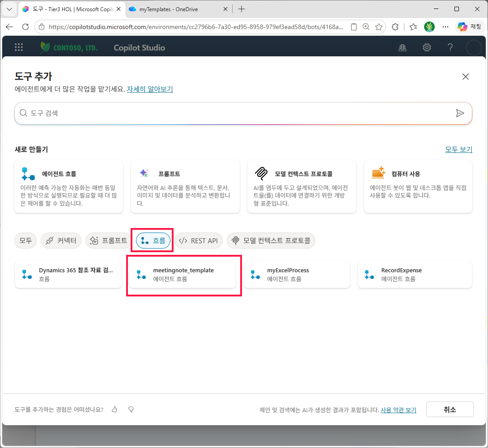Open Copilot 채팅 sidebar button
This screenshot has height=448, width=488.
click(470, 27)
